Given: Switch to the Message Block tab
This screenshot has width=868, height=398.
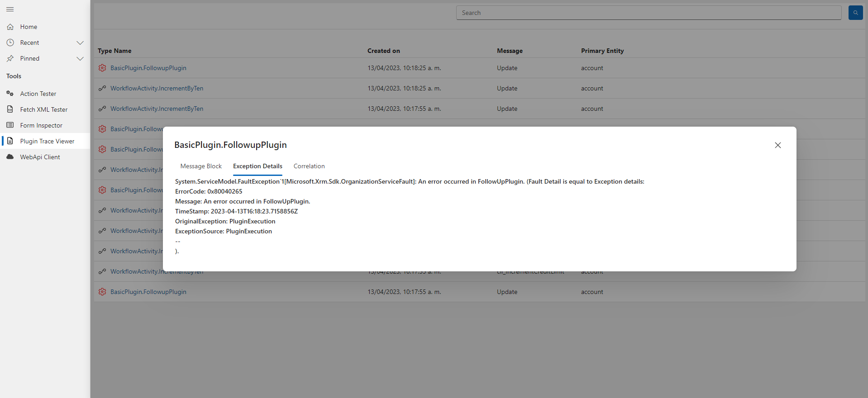Looking at the screenshot, I should pyautogui.click(x=201, y=166).
